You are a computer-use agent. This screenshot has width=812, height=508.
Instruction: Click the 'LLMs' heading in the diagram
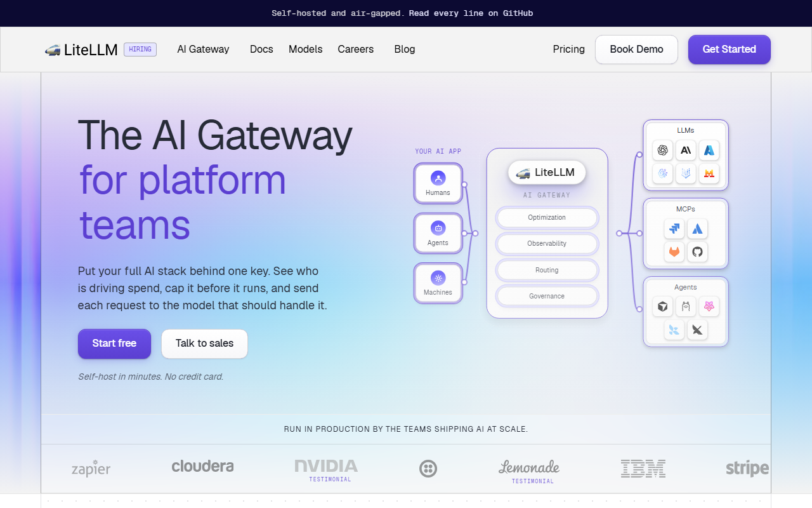(x=686, y=130)
